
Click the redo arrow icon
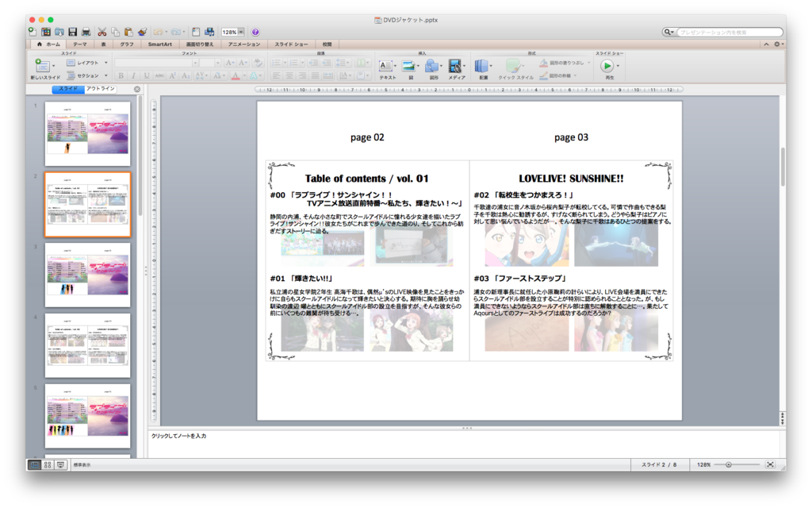pyautogui.click(x=176, y=32)
